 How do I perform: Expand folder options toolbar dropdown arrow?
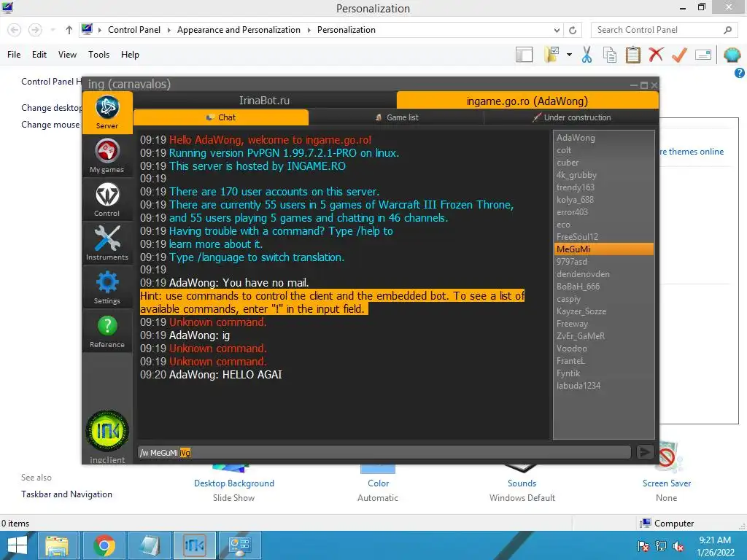click(569, 55)
